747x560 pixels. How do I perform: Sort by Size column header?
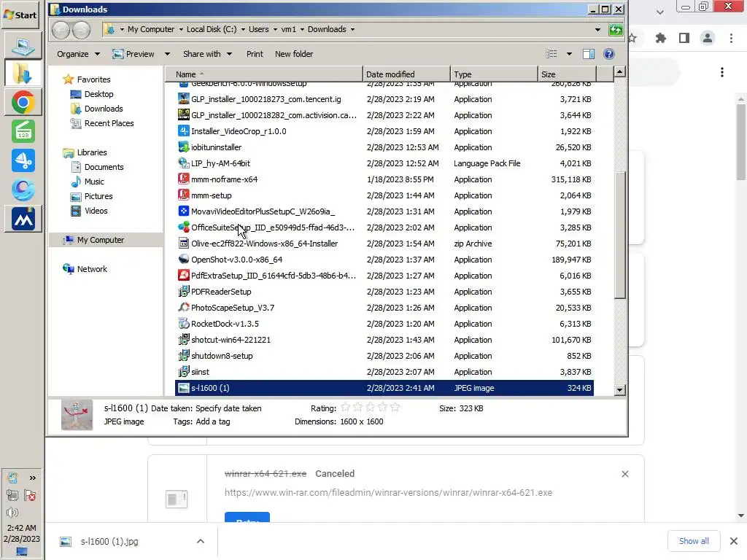(567, 74)
